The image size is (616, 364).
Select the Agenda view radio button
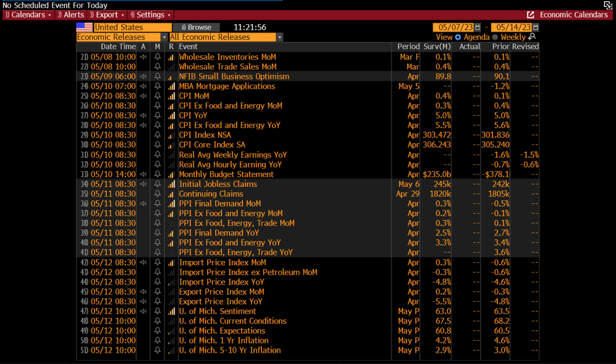(458, 37)
